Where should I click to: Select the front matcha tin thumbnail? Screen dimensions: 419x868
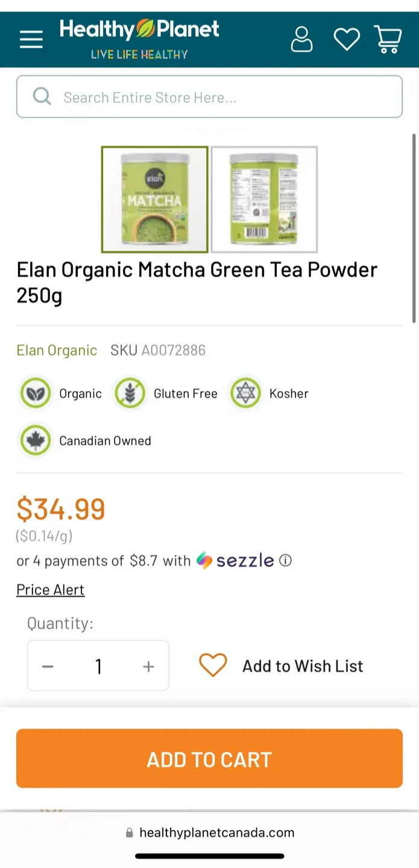coord(154,199)
